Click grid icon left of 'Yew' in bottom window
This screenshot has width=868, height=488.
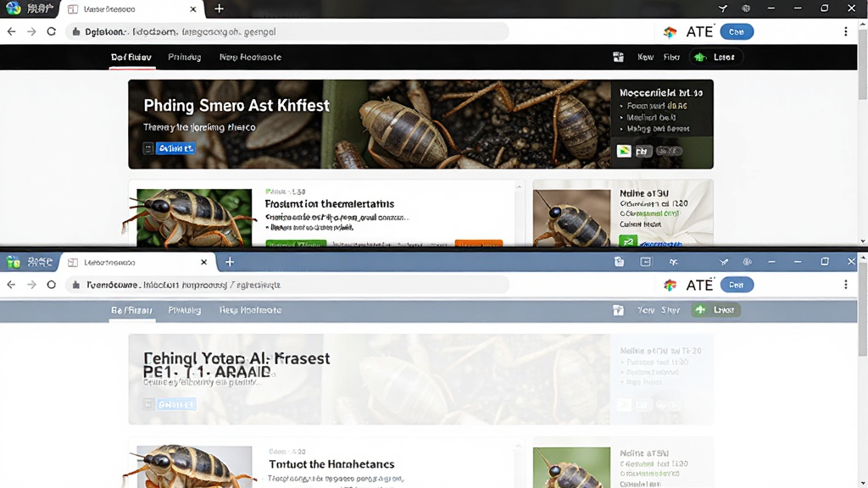(618, 310)
